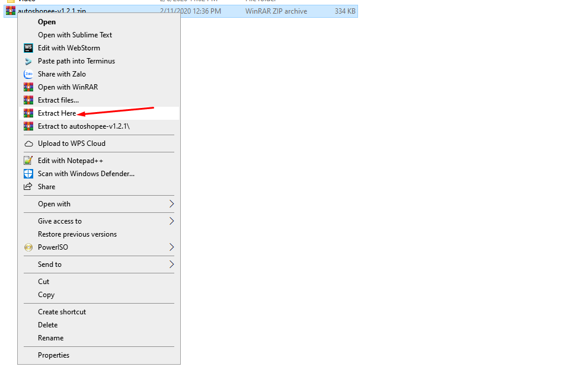Viewport: 575px width, 392px height.
Task: Click the Zalo icon in the menu
Action: (x=28, y=74)
